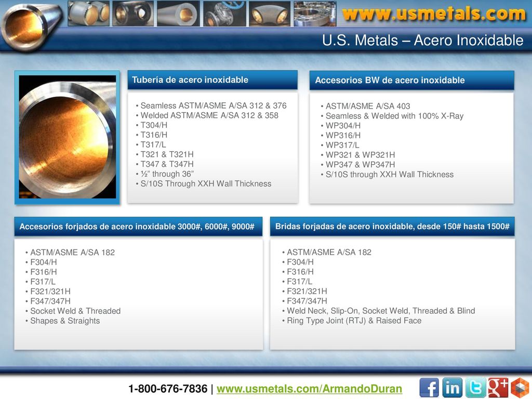Viewport: 532px width, 399px height.
Task: Click the 'U.S. Metals – Acero Inoxidable' title
Action: [x=422, y=40]
